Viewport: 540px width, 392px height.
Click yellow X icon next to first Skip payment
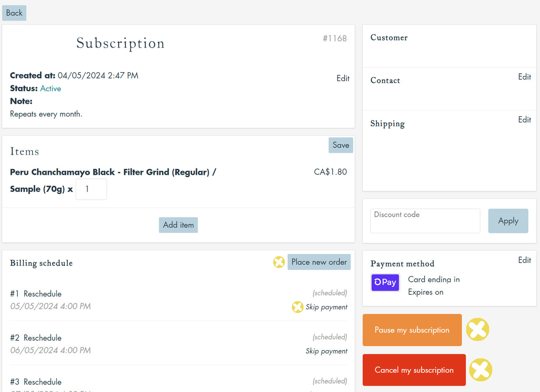297,307
